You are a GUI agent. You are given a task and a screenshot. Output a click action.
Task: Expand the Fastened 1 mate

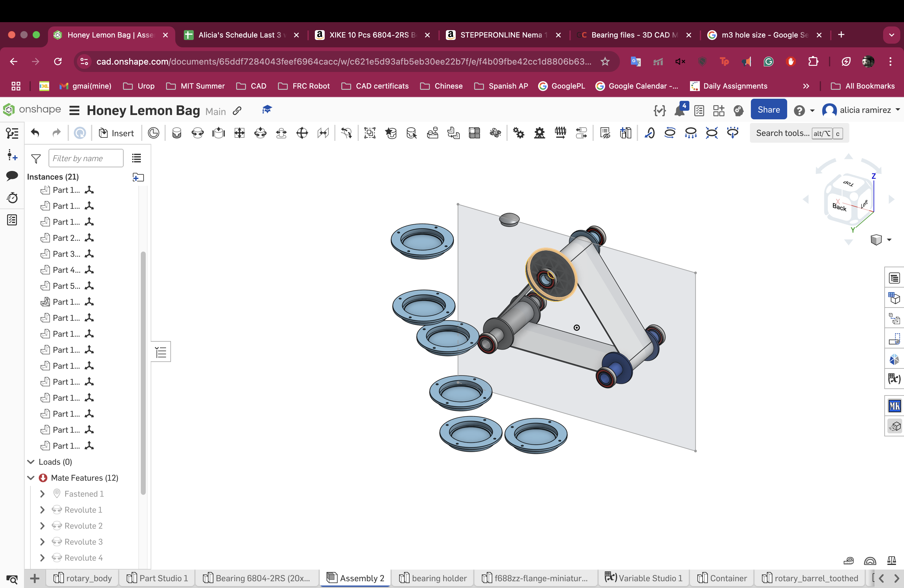point(42,494)
